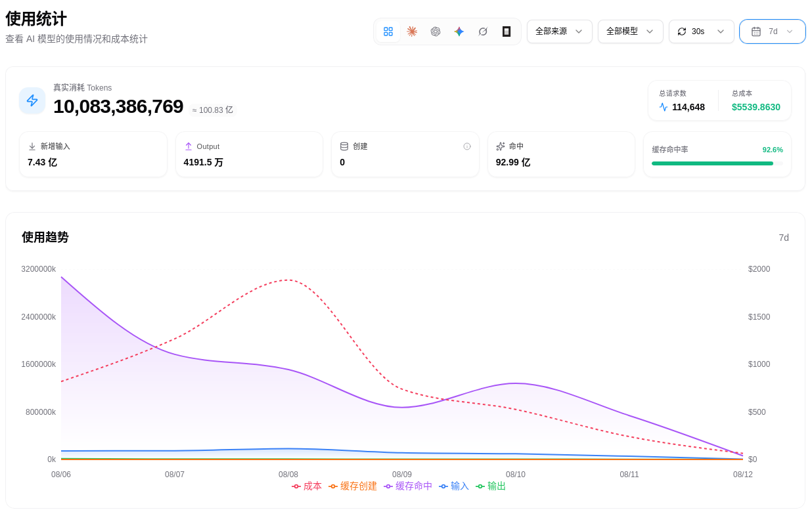Screen dimensions: 812x510
Task: Click the $1000 right axis label
Action: (759, 364)
